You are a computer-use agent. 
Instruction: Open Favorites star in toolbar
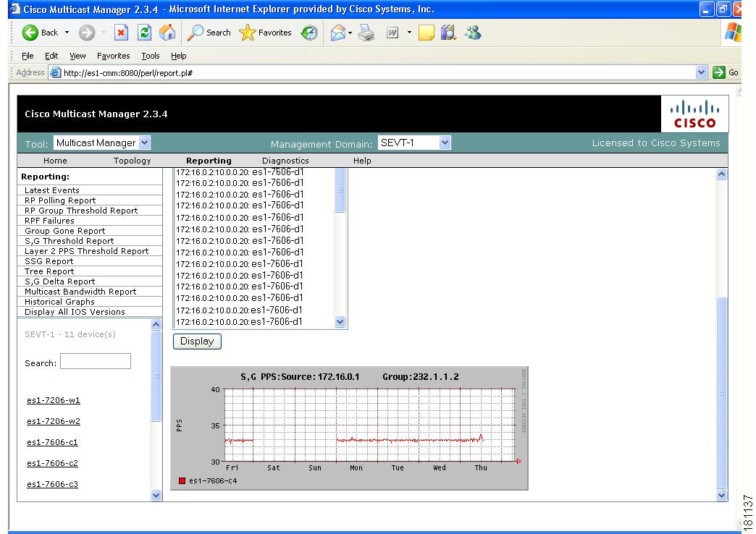click(x=248, y=33)
